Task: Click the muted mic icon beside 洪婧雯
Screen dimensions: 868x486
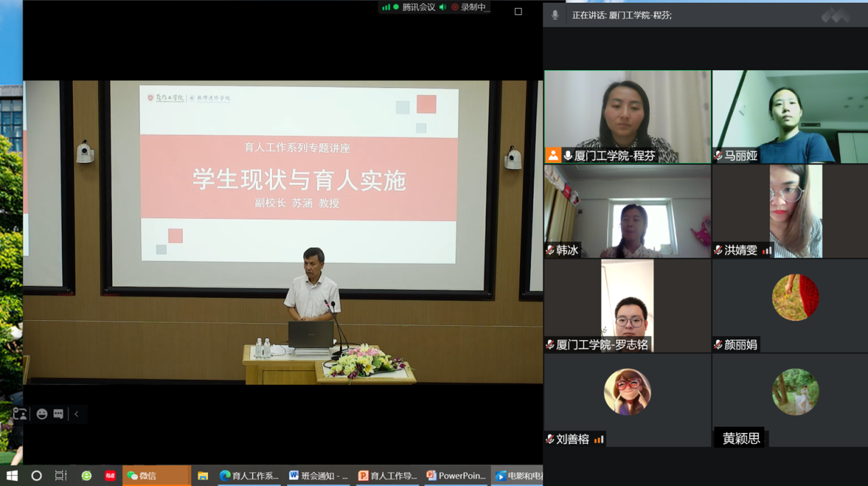Action: pyautogui.click(x=718, y=250)
